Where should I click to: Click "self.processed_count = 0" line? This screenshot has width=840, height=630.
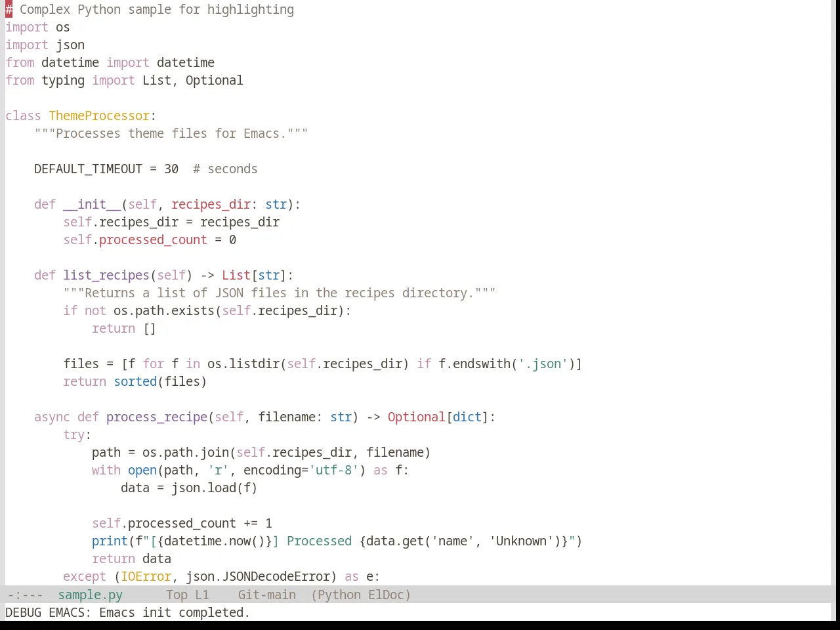150,240
